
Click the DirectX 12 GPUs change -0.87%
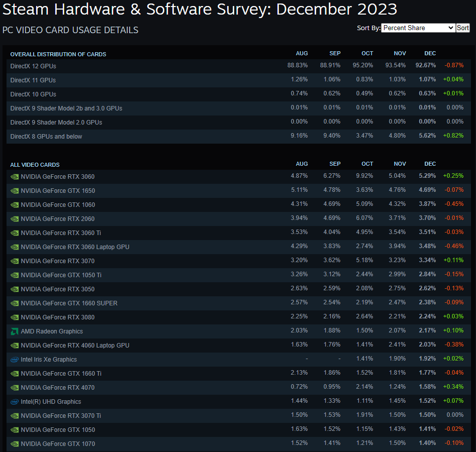(454, 65)
